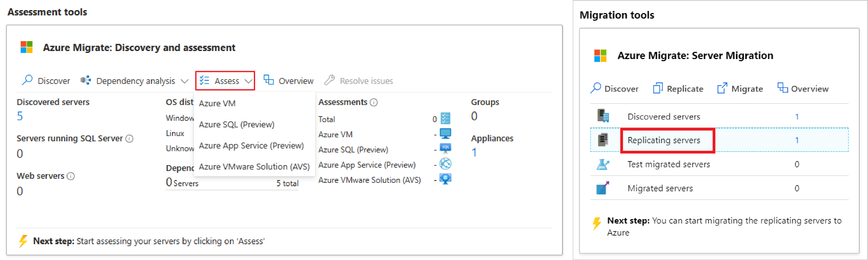868x260 pixels.
Task: Click the Replicating servers icon
Action: click(x=603, y=140)
